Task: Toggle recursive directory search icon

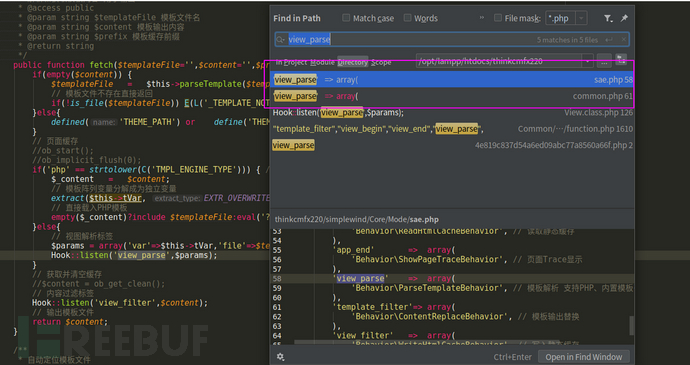Action: [621, 61]
